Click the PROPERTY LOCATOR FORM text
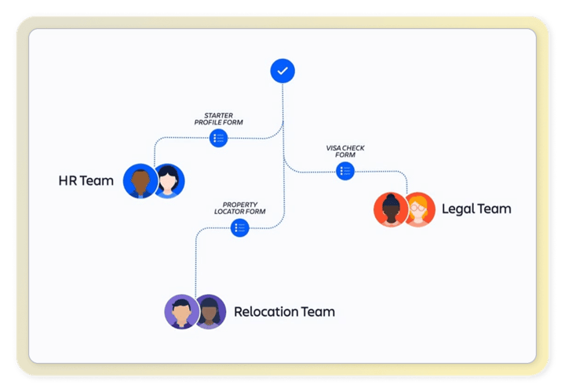 239,208
